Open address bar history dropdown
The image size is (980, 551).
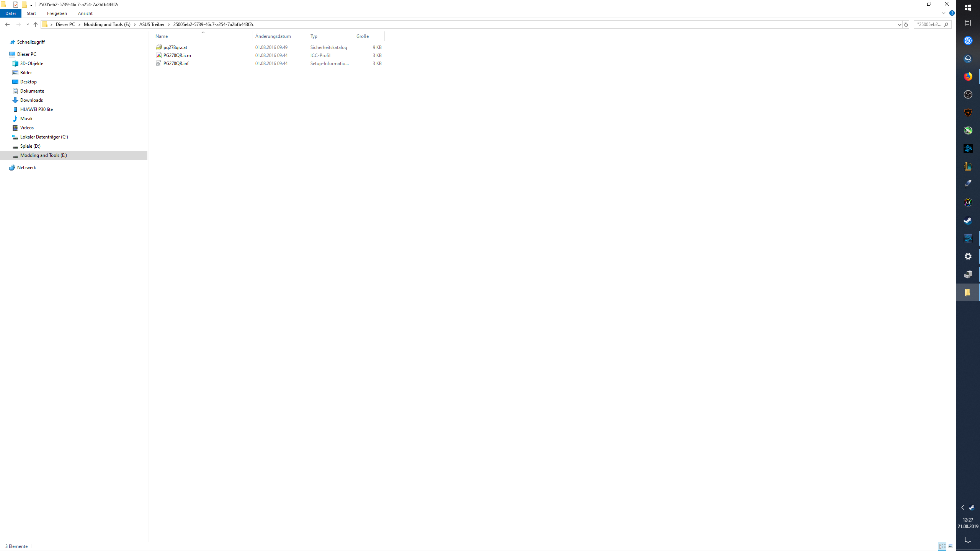pyautogui.click(x=899, y=24)
